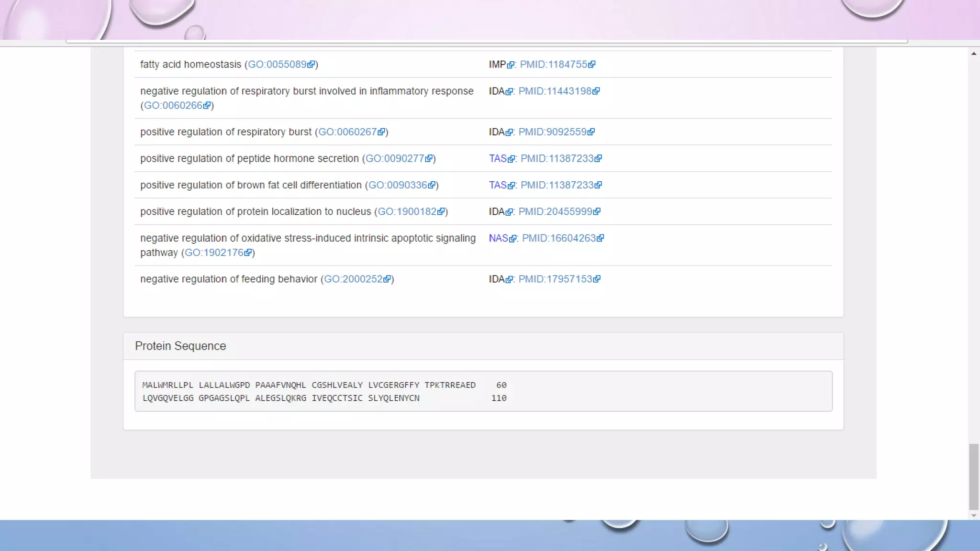Click external link icon after GO:2000252

click(x=387, y=279)
